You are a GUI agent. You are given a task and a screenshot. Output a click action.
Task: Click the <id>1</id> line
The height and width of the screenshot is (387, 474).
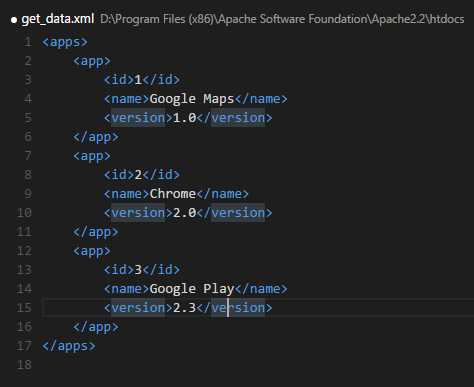point(142,80)
